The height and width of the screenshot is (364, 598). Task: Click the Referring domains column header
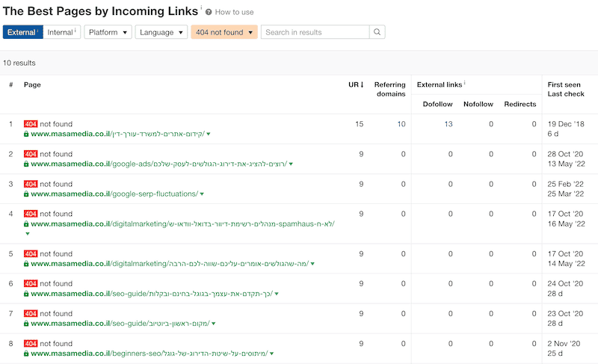coord(389,89)
